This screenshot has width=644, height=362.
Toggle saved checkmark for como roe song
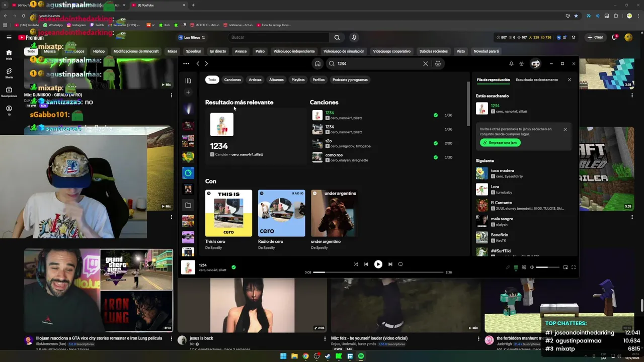click(436, 157)
